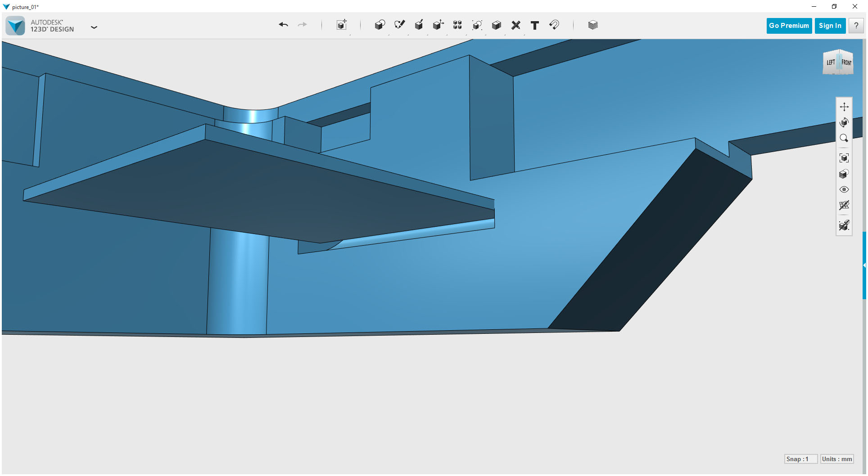Screen dimensions: 868x476
Task: Select the Construct tool
Action: (x=419, y=25)
